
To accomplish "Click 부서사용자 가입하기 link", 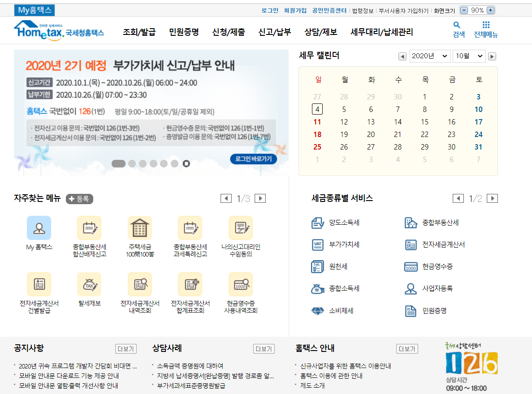I will pyautogui.click(x=403, y=11).
